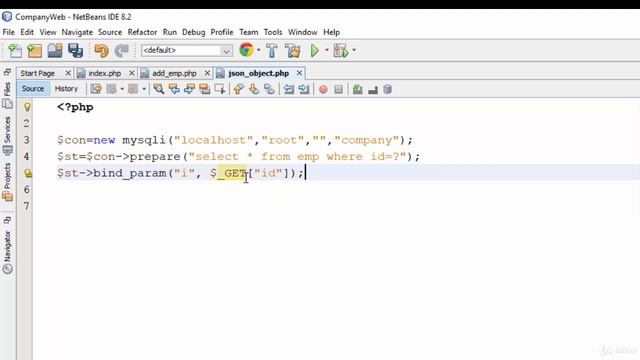Select the json_object.php tab
Image resolution: width=640 pixels, height=360 pixels.
pyautogui.click(x=259, y=73)
